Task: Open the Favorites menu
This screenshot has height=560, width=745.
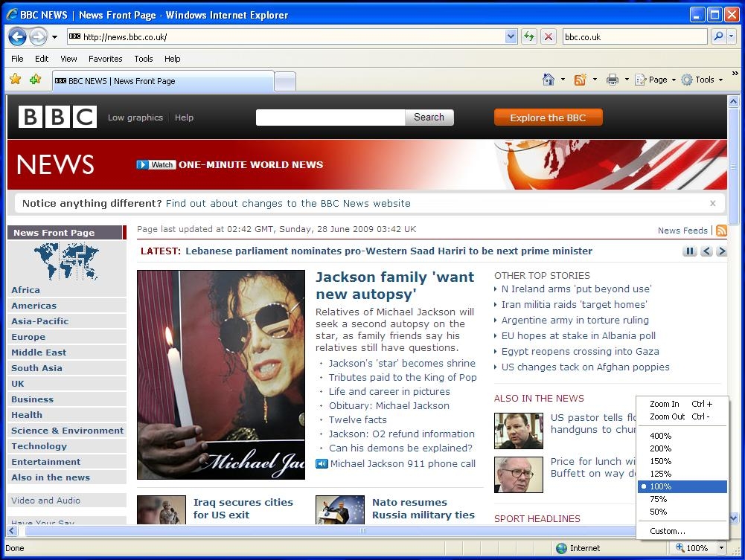Action: pos(106,59)
